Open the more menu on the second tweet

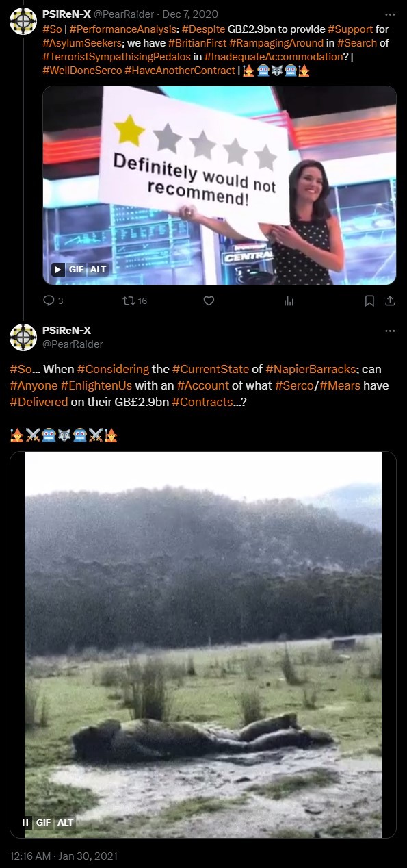pos(390,331)
